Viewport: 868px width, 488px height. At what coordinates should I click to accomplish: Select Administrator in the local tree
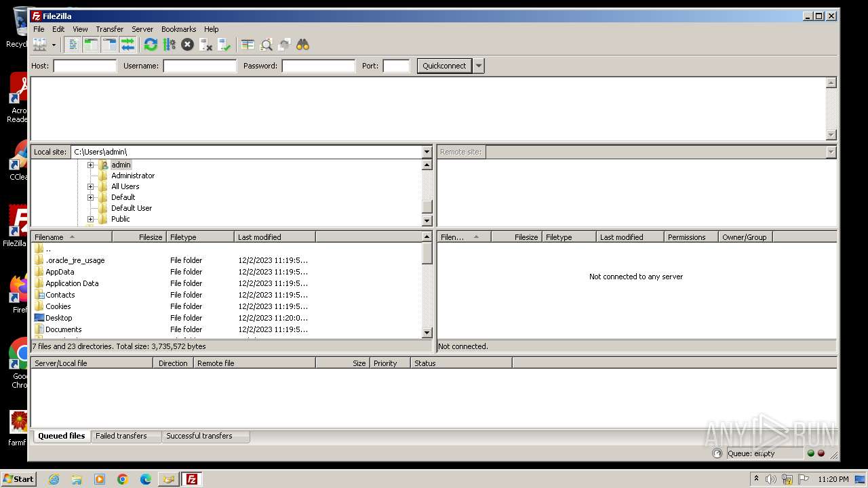click(x=133, y=176)
